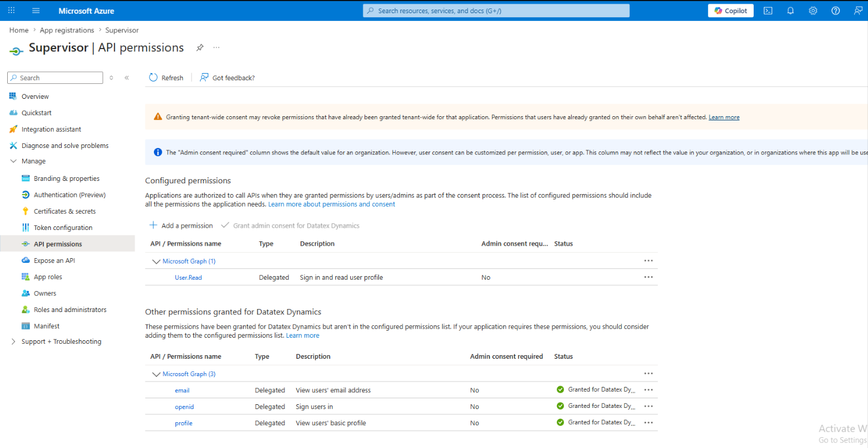Screen dimensions: 868x448
Task: Open ellipsis menu for Microsoft Graph (3)
Action: coord(648,374)
